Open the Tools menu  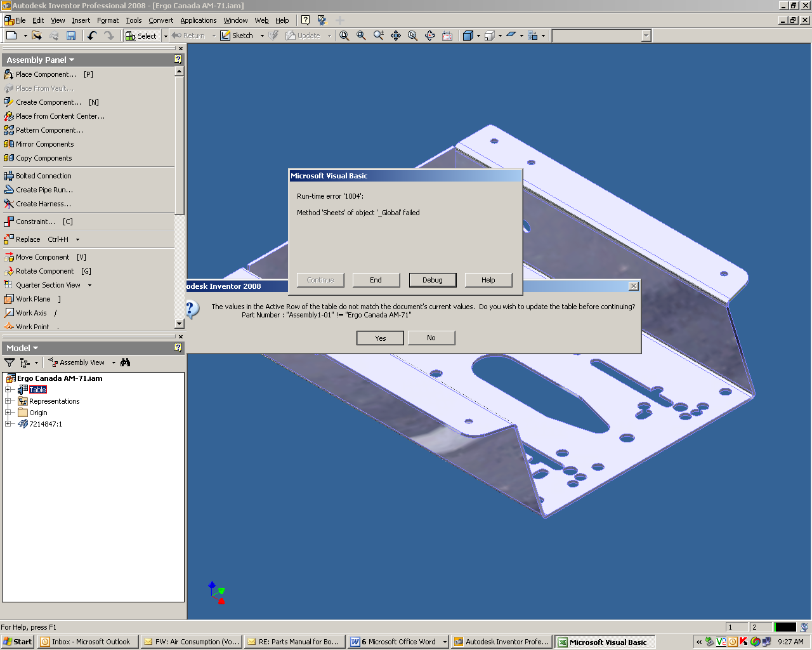134,20
